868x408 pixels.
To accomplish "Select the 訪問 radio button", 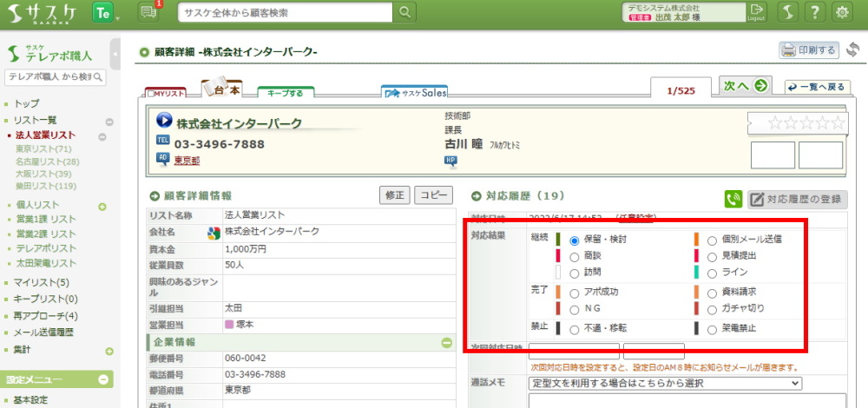I will click(574, 273).
